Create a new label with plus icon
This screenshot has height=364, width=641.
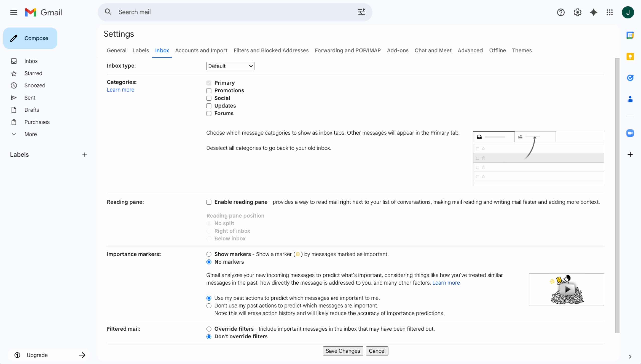85,155
